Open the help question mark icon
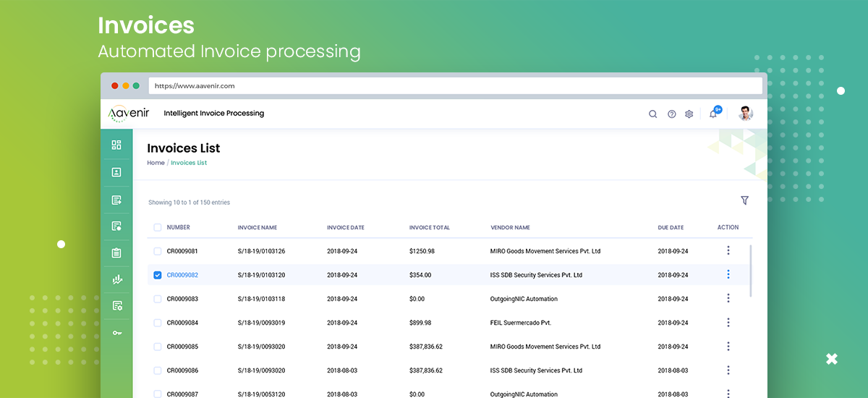 pyautogui.click(x=671, y=114)
